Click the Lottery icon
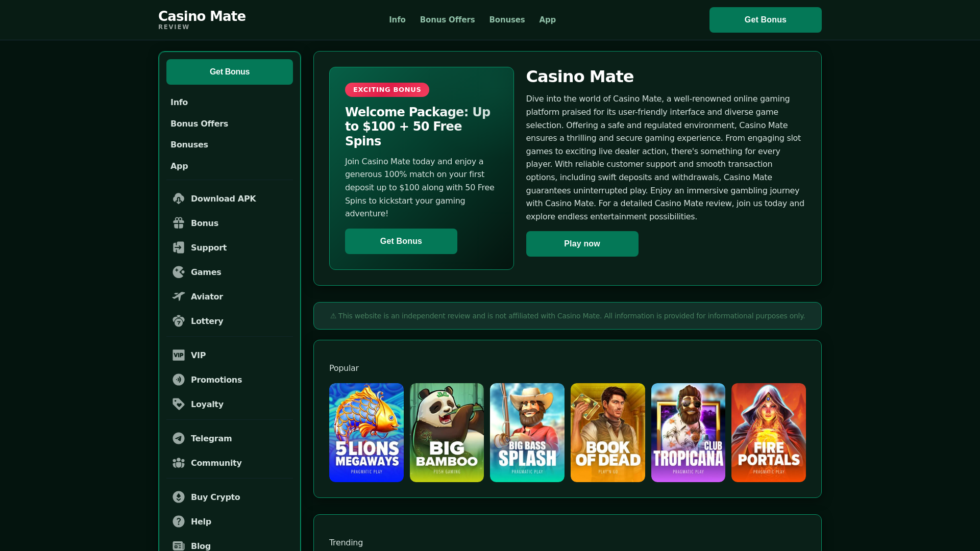The height and width of the screenshot is (551, 980). tap(179, 321)
